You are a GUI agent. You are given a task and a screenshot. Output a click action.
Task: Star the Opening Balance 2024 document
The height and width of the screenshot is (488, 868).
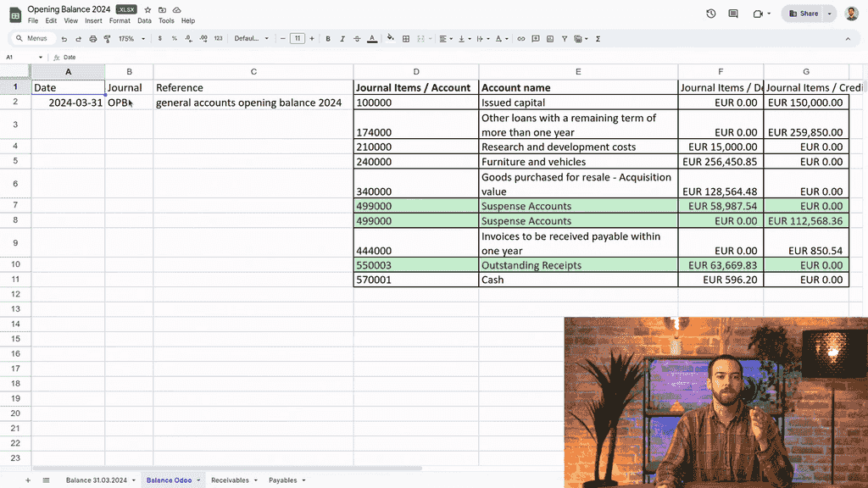pyautogui.click(x=147, y=9)
